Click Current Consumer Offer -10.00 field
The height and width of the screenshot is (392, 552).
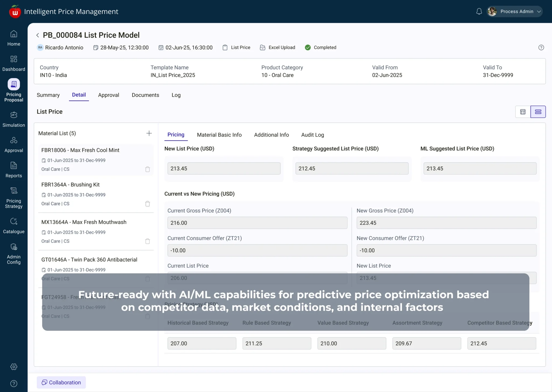coord(257,250)
